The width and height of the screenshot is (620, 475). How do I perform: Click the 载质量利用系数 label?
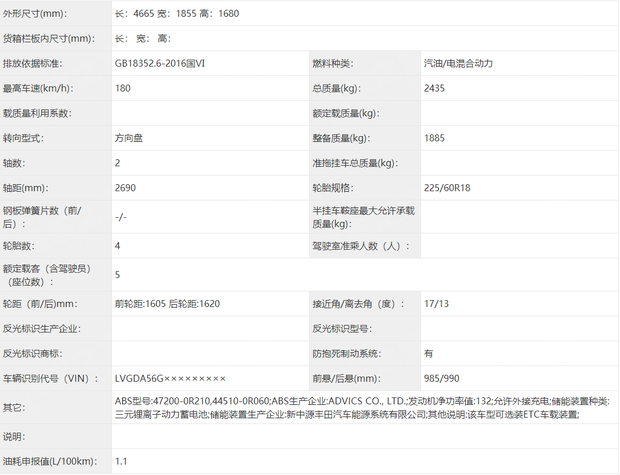click(x=37, y=114)
